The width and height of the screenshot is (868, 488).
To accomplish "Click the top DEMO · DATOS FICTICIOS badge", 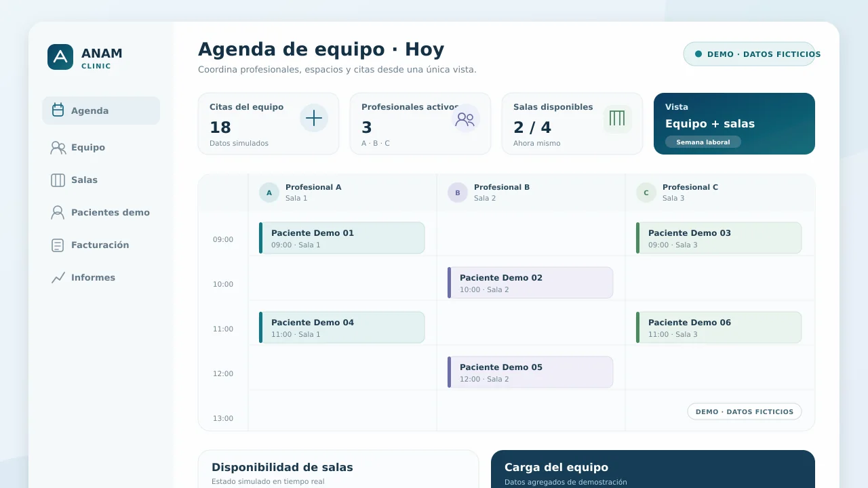I will click(x=749, y=54).
